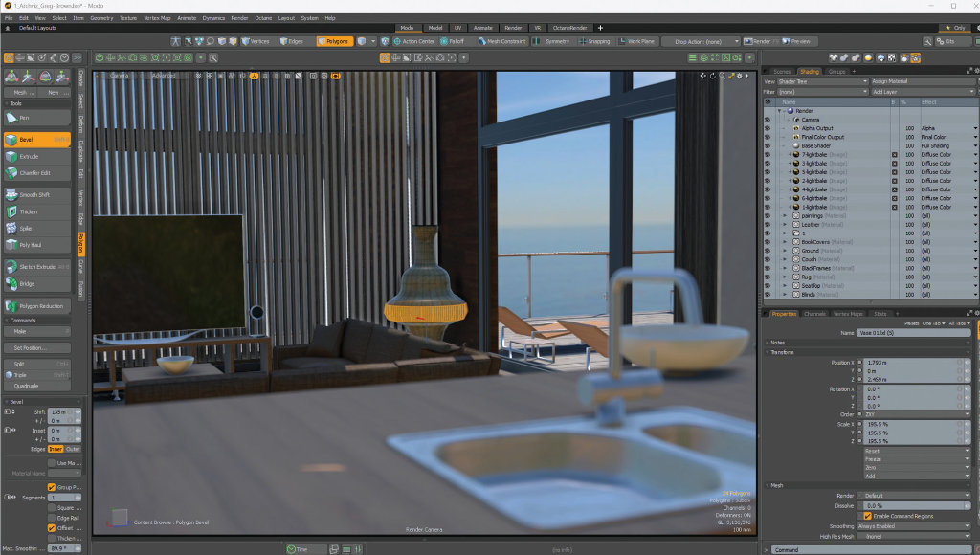Toggle Enable Command Regions checkbox

pyautogui.click(x=867, y=516)
